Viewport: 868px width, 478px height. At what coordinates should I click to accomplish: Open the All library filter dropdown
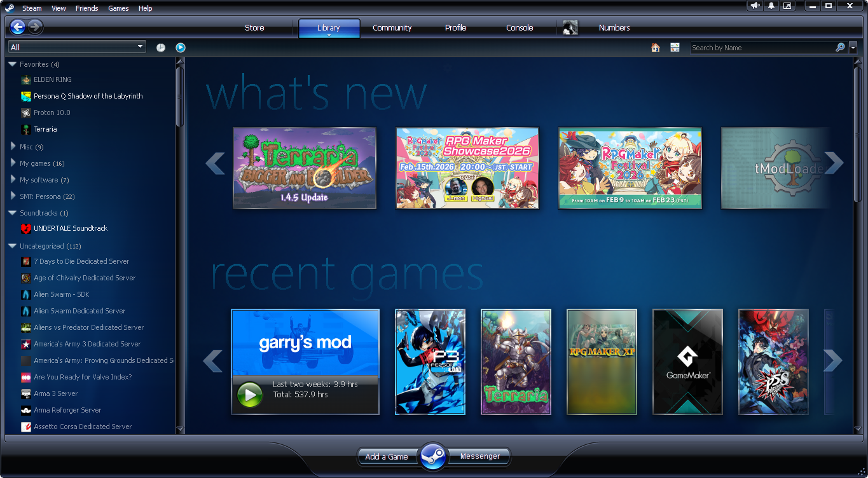coord(77,47)
